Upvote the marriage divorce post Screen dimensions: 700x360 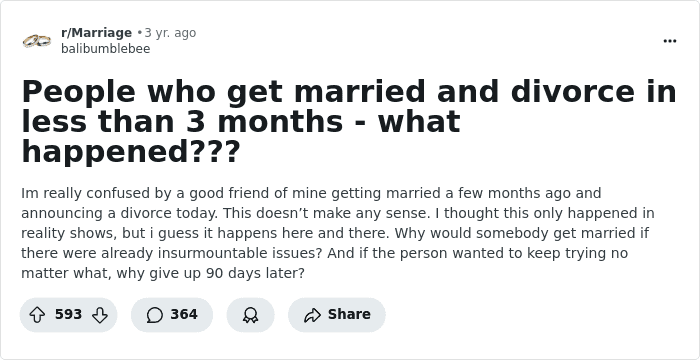point(37,315)
